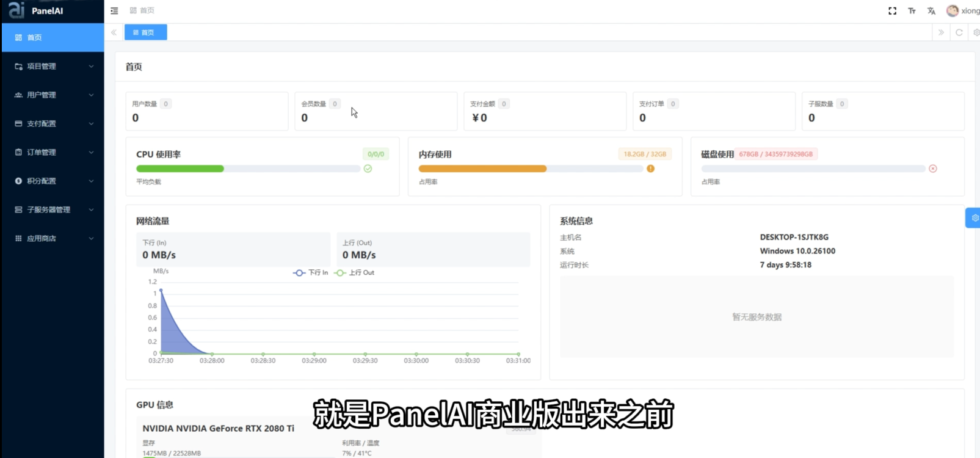Click the NVIDIA GeForce RTX 2080 Ti title

tap(218, 428)
